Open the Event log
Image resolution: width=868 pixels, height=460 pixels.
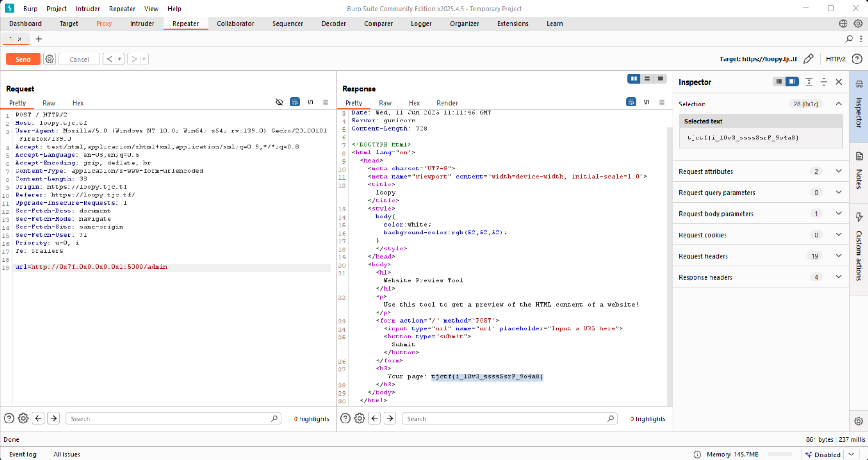[x=23, y=454]
